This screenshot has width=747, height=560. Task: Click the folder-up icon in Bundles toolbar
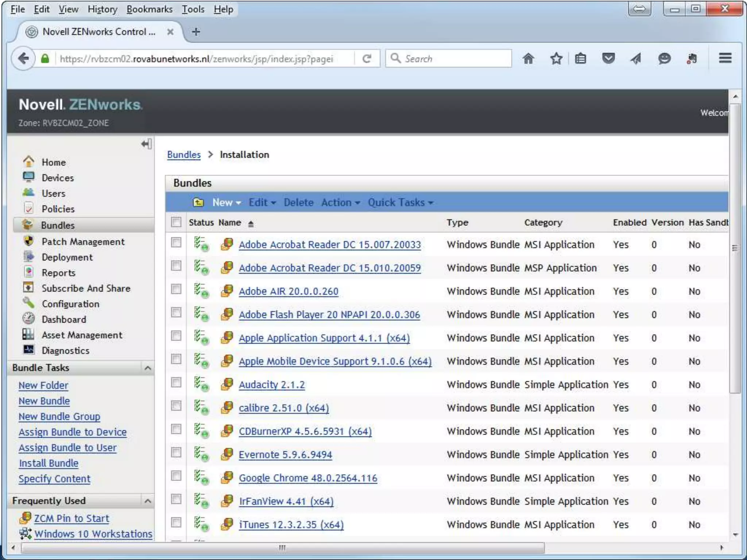tap(198, 202)
